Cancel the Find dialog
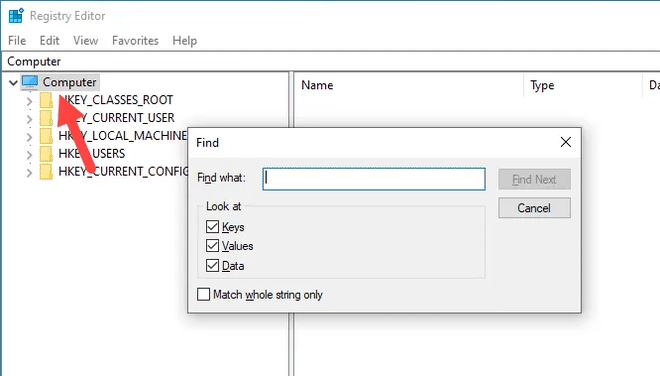660x376 pixels. coord(535,208)
